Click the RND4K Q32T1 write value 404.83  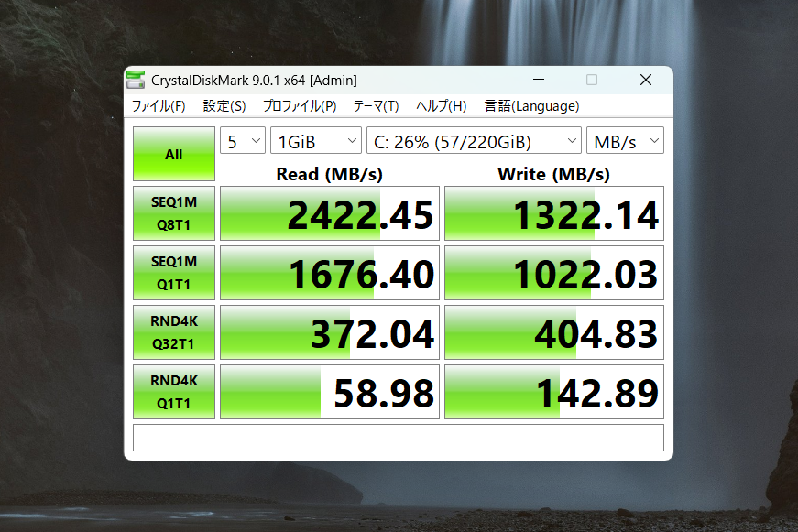click(554, 332)
